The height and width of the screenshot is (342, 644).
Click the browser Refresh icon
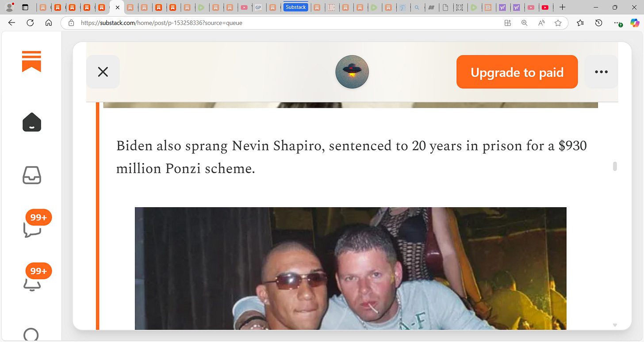pos(30,23)
